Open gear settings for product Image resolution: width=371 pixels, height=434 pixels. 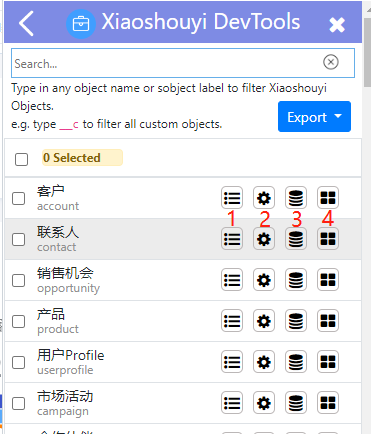[x=264, y=321]
